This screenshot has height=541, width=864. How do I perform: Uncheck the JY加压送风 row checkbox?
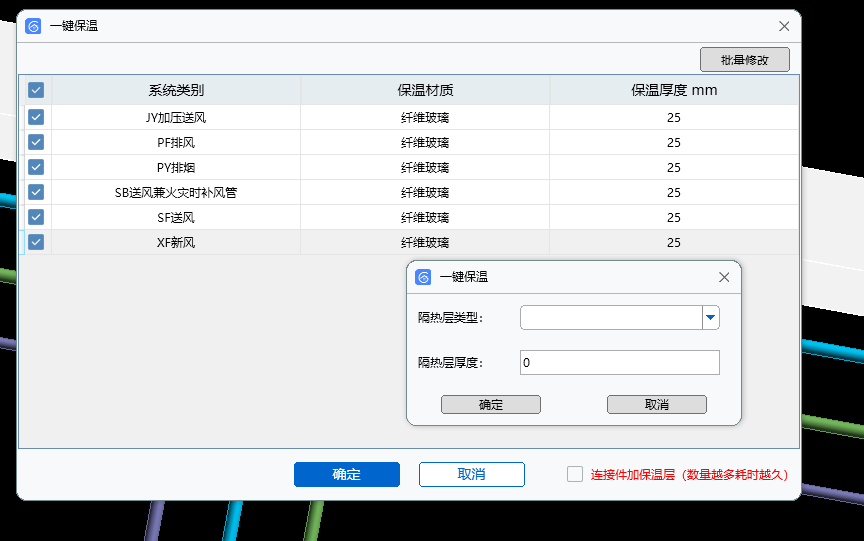pyautogui.click(x=36, y=117)
